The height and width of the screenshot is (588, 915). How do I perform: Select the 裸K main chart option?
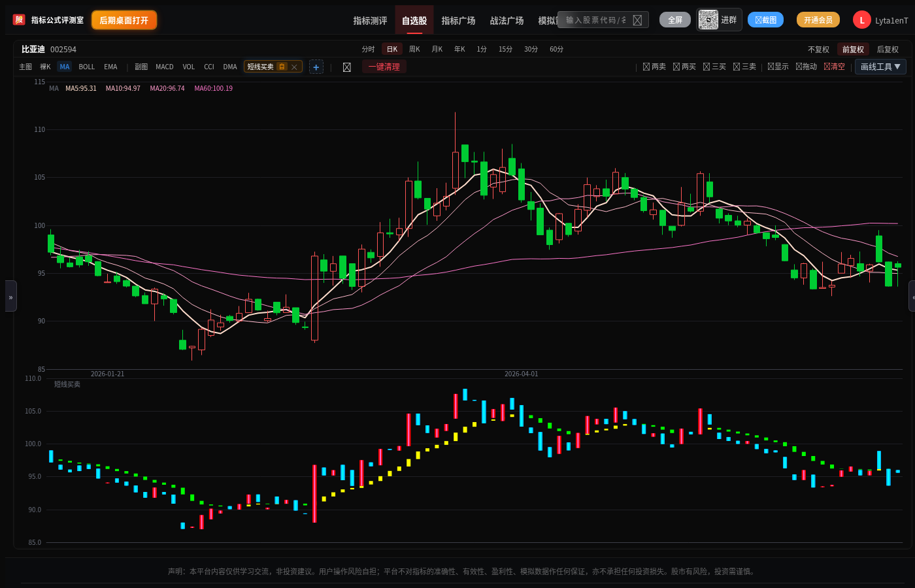coord(45,67)
